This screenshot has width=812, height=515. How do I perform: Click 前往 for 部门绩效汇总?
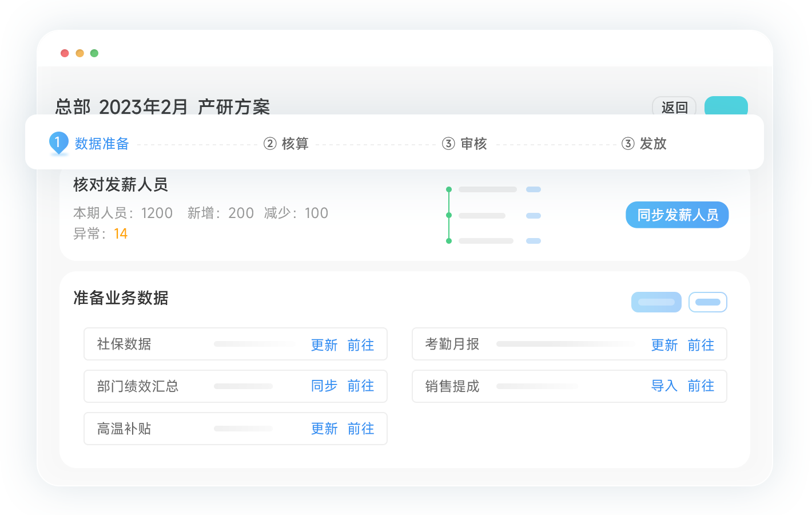click(x=361, y=386)
